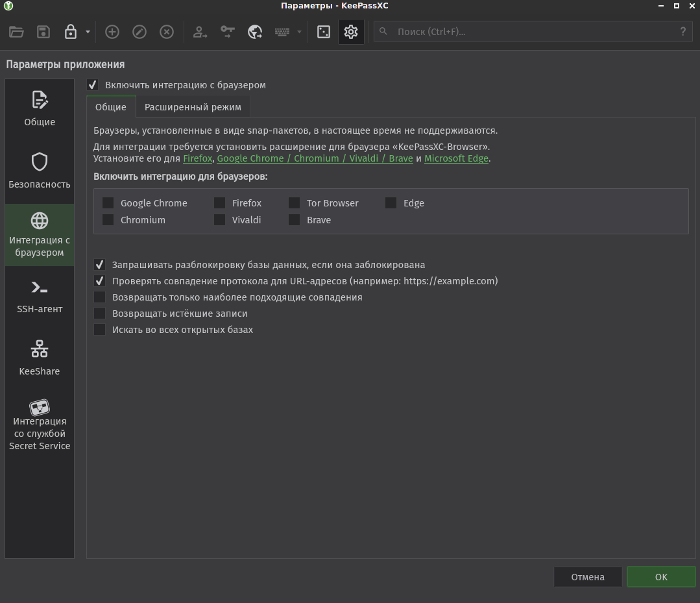
Task: Open a database file using the toolbar icon
Action: click(16, 31)
